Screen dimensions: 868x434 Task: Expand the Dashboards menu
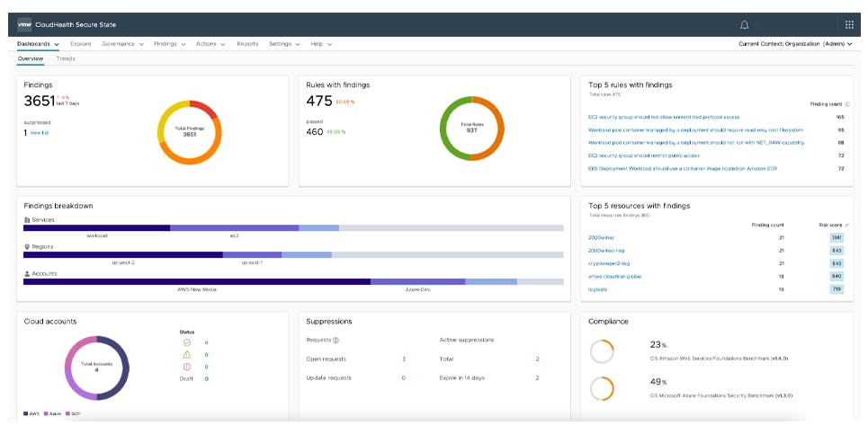click(x=38, y=43)
